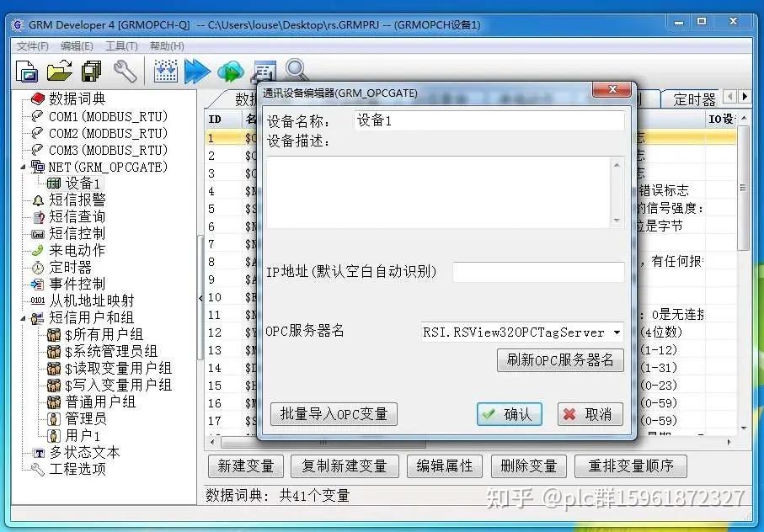Open the OPC服务器名 dropdown list
The height and width of the screenshot is (532, 764).
point(617,332)
